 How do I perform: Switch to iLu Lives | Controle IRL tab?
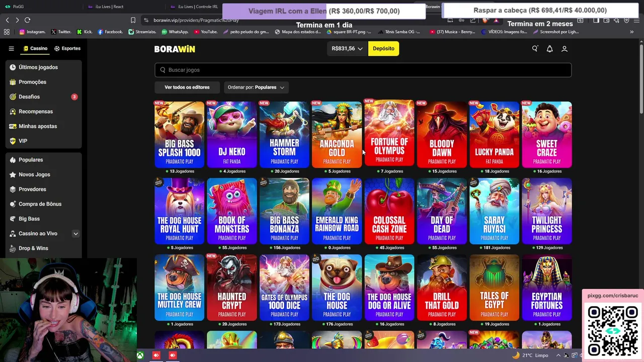click(194, 7)
